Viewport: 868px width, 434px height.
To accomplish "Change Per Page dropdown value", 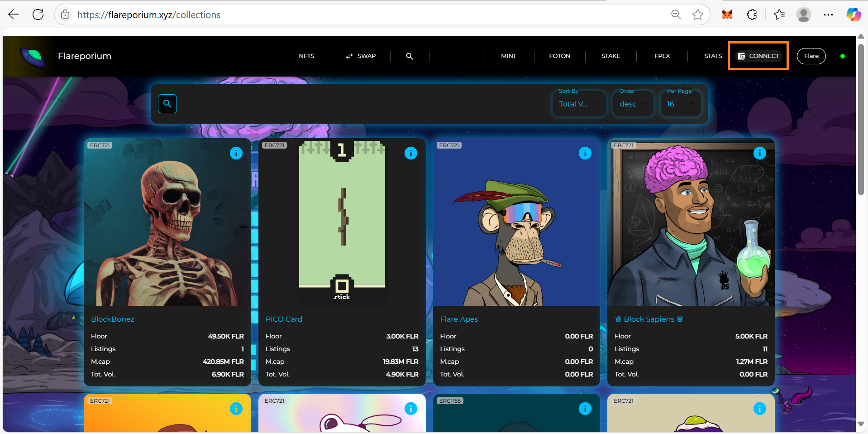I will 680,104.
